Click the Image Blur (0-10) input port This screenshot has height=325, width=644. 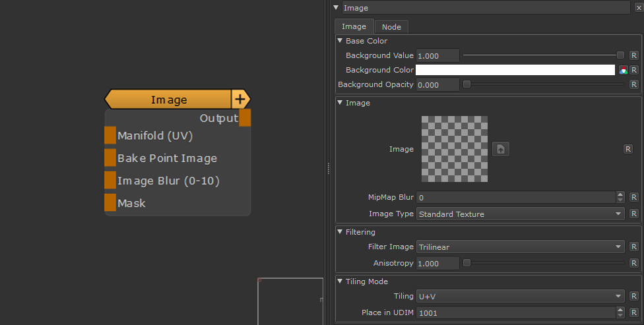[x=110, y=181]
